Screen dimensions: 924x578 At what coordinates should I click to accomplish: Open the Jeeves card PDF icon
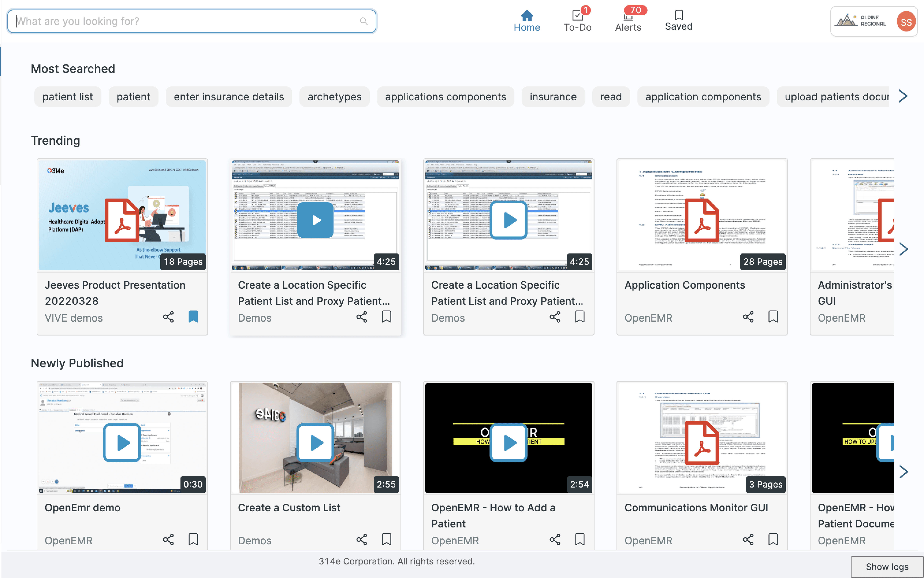(x=122, y=220)
